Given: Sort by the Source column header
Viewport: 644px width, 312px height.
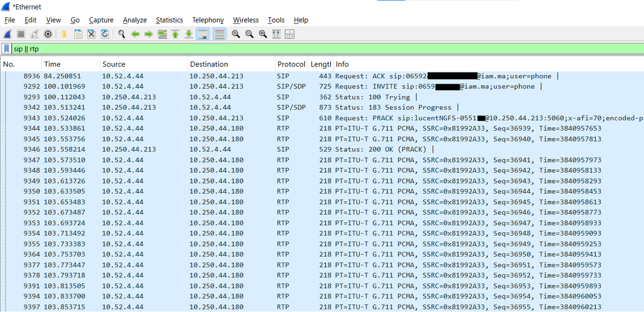Looking at the screenshot, I should click(x=143, y=64).
